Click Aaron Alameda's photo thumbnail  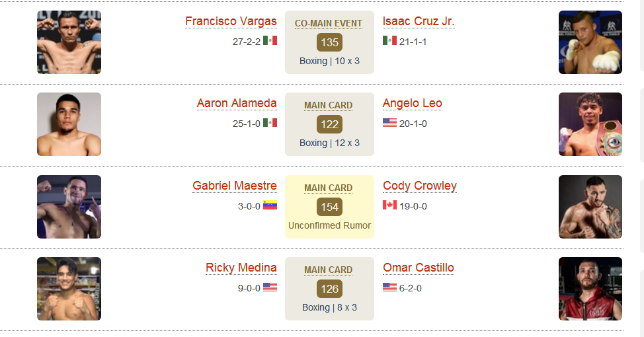pos(69,124)
